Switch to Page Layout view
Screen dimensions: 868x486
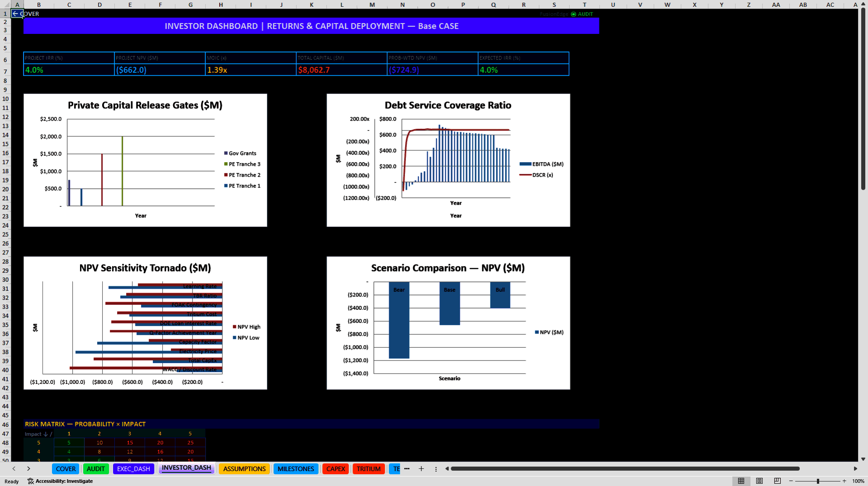[x=759, y=481]
